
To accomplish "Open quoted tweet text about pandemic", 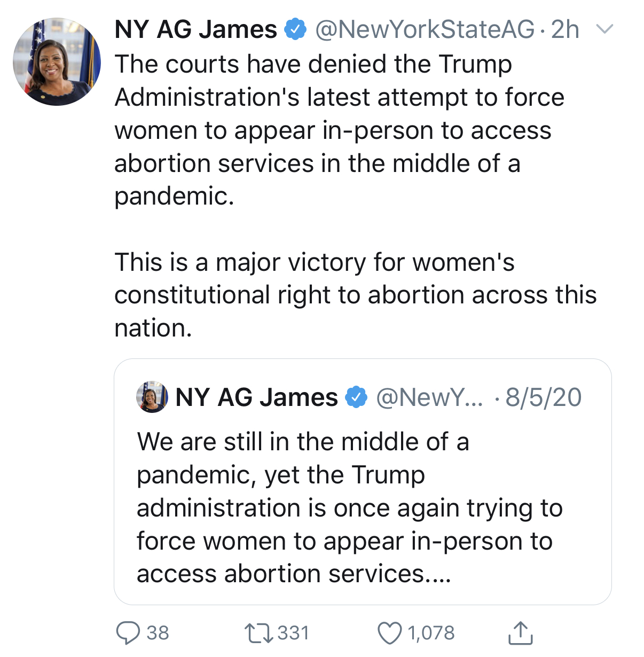I will point(350,507).
